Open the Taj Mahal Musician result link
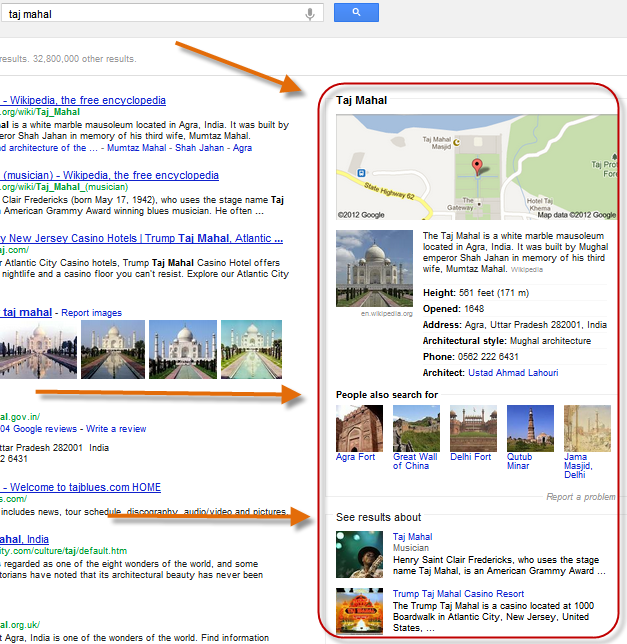 (412, 537)
